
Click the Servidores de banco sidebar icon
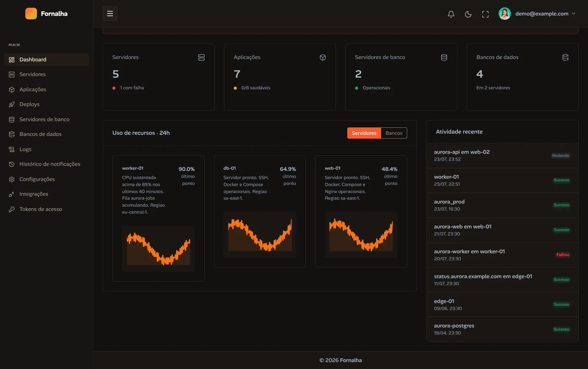(x=12, y=119)
